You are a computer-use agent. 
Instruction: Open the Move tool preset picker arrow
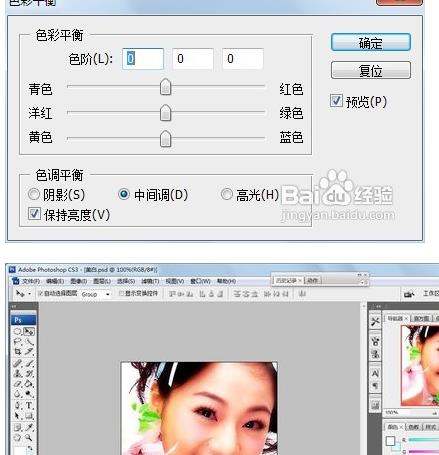(x=30, y=294)
